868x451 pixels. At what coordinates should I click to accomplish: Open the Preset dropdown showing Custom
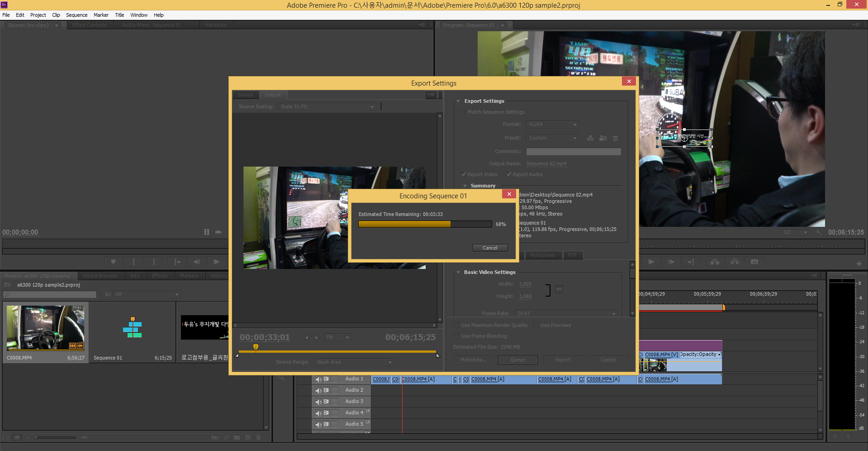coord(552,138)
